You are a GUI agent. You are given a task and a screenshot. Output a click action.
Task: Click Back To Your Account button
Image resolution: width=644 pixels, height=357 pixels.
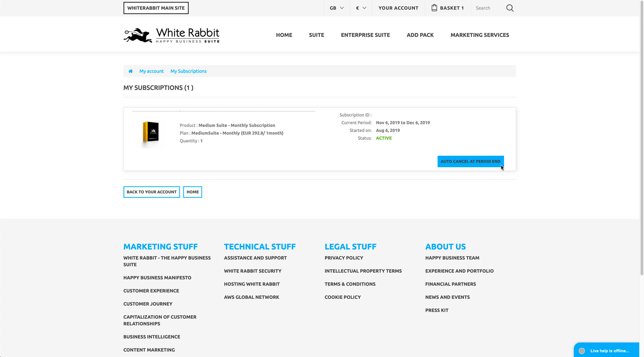(x=152, y=192)
